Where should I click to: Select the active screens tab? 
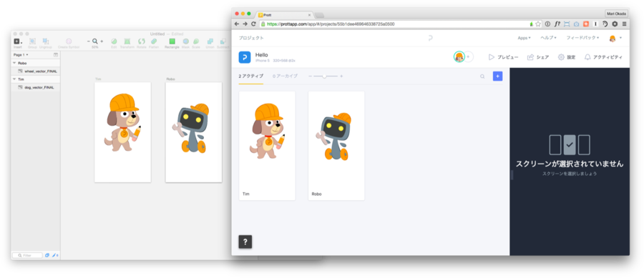coord(251,76)
